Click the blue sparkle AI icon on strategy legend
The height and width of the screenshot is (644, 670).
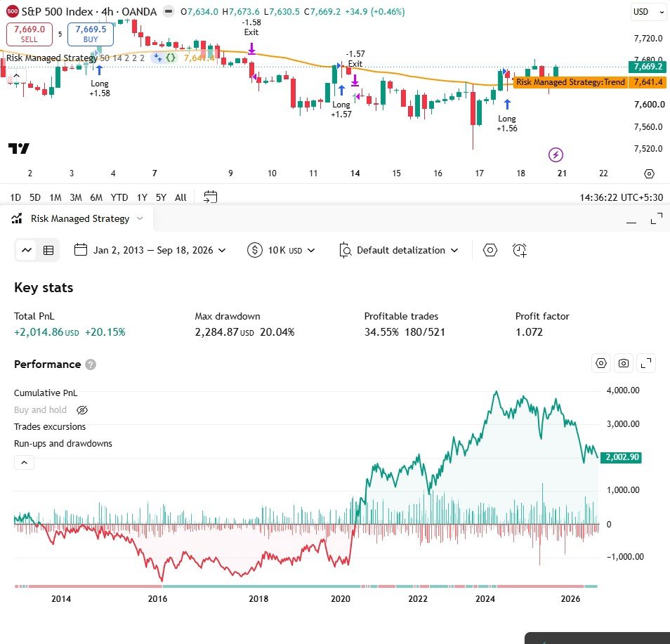tap(158, 58)
